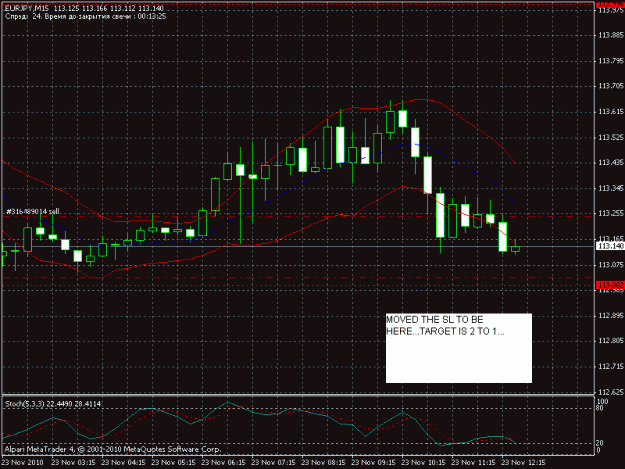The image size is (625, 469).
Task: Select the MOVED THE SL TO BE annotation box
Action: 459,348
